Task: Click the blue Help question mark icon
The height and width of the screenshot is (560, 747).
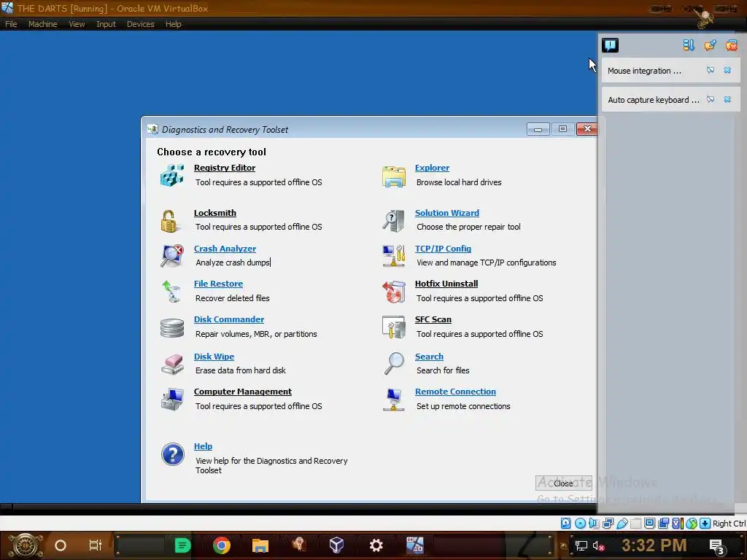Action: 172,454
